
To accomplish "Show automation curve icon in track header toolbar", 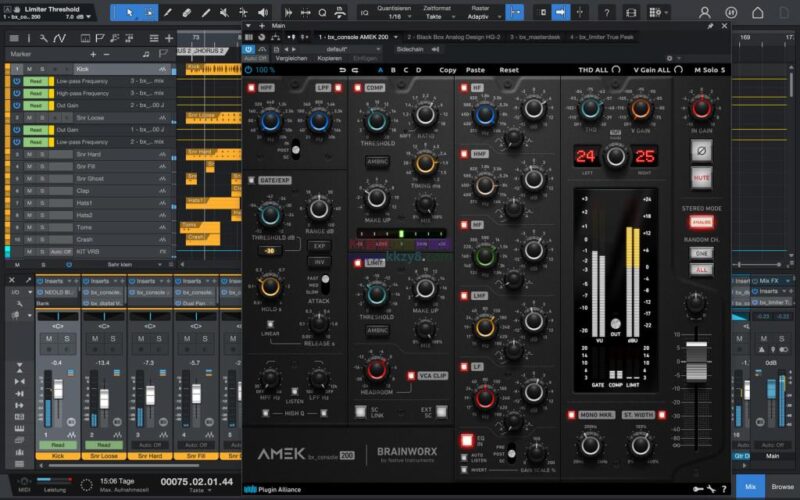I will [x=60, y=38].
